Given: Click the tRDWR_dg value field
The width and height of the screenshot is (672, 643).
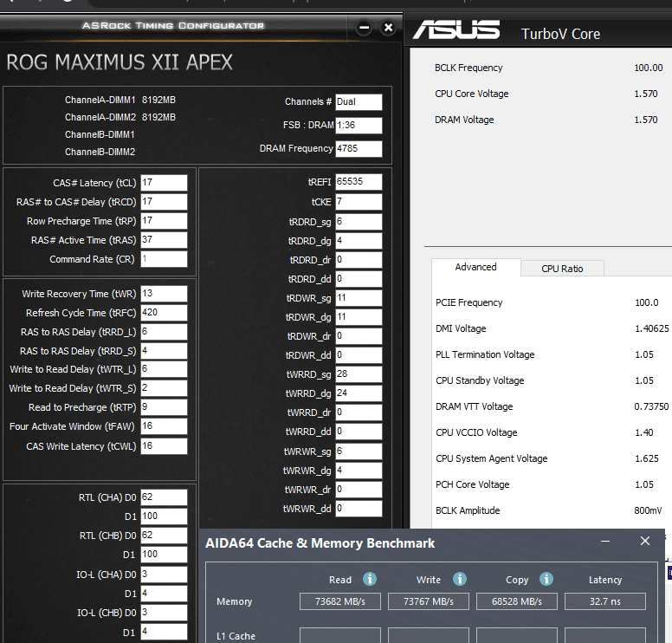Looking at the screenshot, I should pyautogui.click(x=359, y=317).
